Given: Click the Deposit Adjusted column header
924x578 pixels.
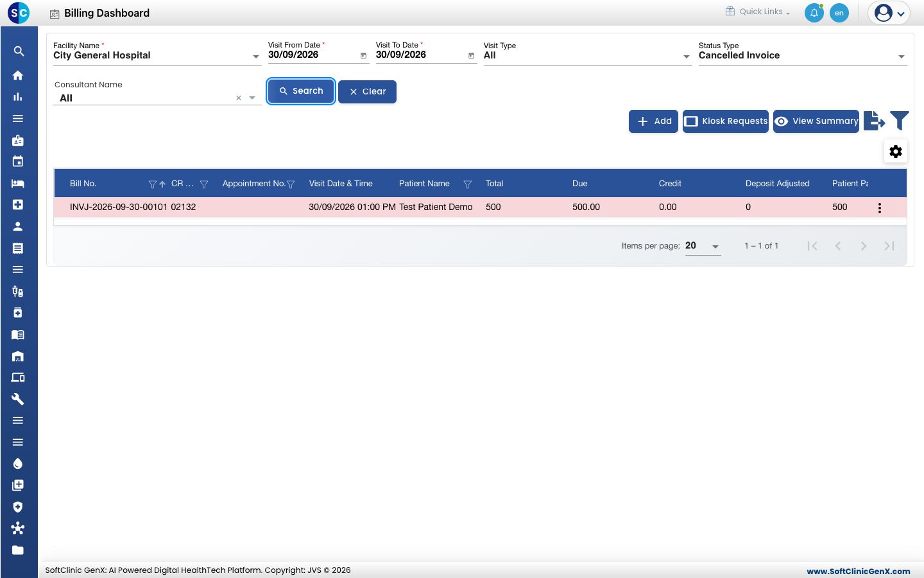Looking at the screenshot, I should coord(778,184).
